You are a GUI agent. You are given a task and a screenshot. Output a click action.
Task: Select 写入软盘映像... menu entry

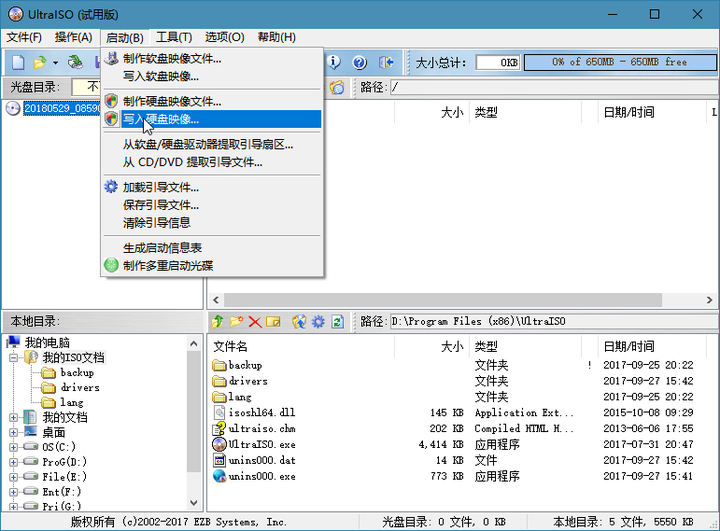pyautogui.click(x=212, y=76)
